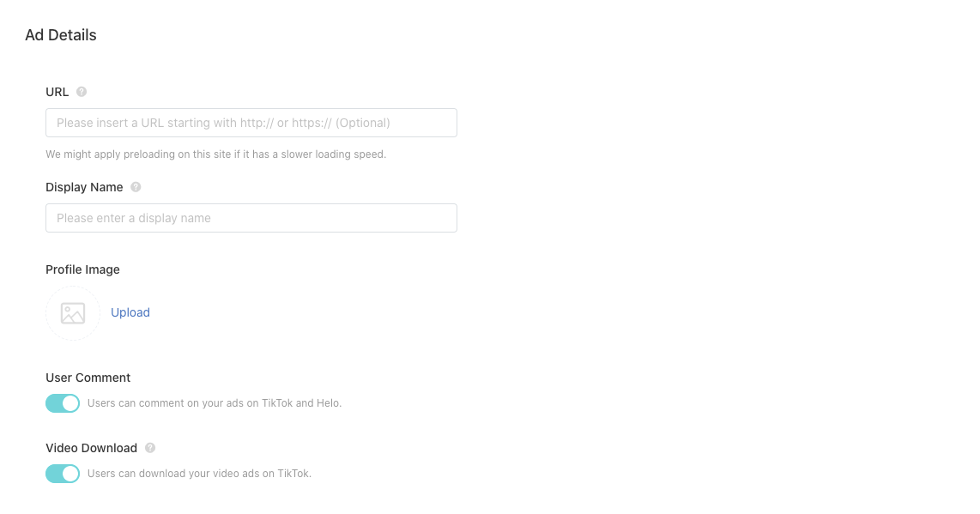Click the help icon next to URL
This screenshot has width=980, height=514.
coord(82,92)
